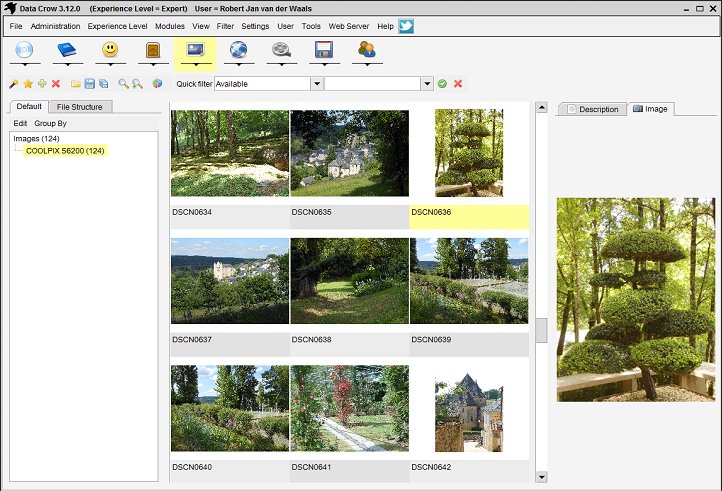Click the yellow star toolbar icon
This screenshot has height=491, width=722.
pyautogui.click(x=28, y=84)
